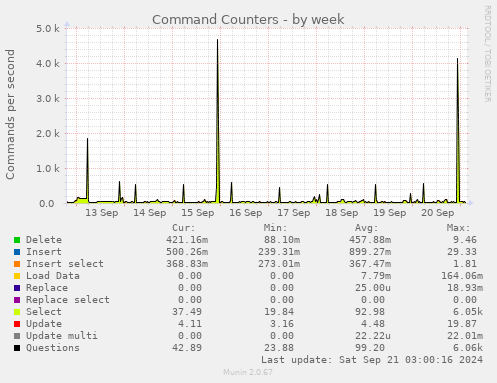The width and height of the screenshot is (497, 383).
Task: Click the 'Max:' column header
Action: (458, 228)
